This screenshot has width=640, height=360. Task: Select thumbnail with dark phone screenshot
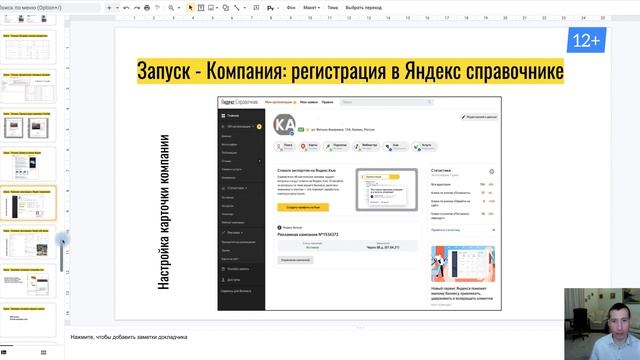click(28, 164)
